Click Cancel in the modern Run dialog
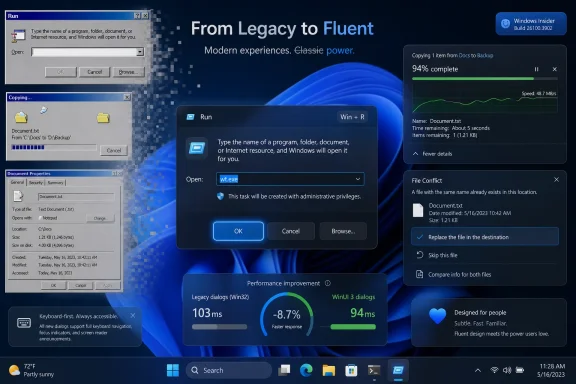Screen dimensions: 576x384 [x=291, y=231]
